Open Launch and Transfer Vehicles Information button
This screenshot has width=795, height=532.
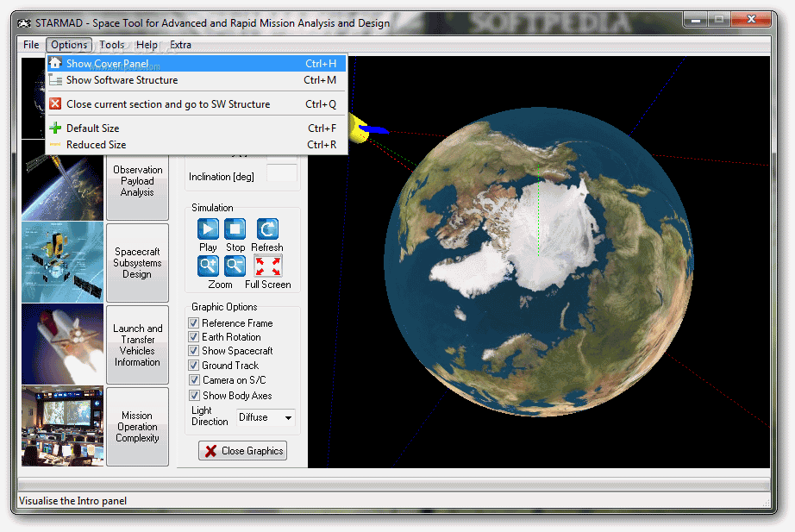[137, 345]
